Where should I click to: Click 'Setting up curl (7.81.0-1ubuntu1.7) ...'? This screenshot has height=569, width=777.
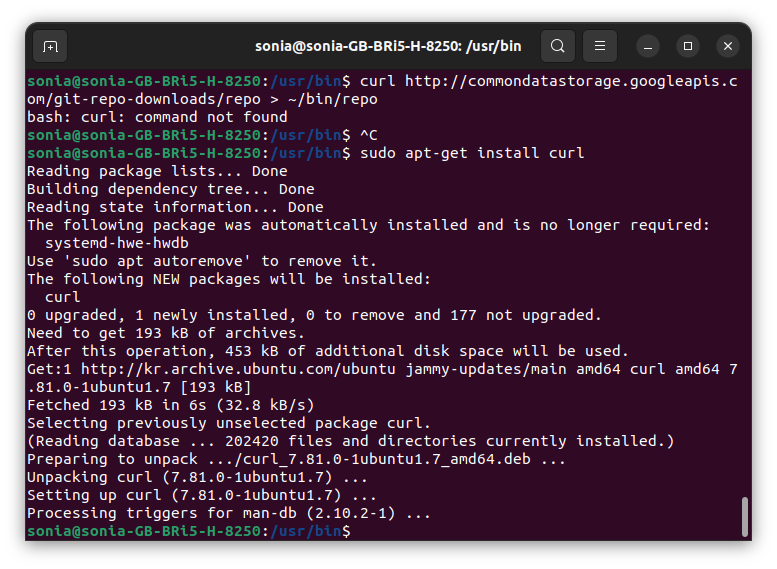(202, 495)
